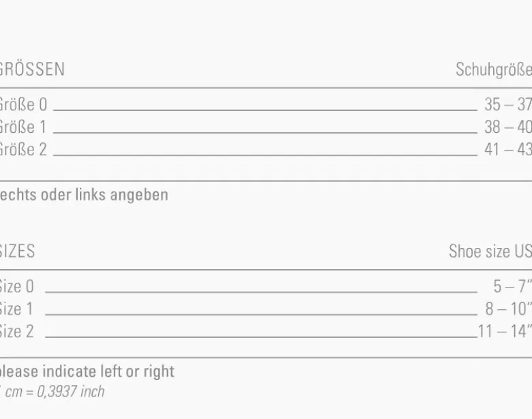
Task: Select the Size 2 row label
Action: pyautogui.click(x=16, y=332)
